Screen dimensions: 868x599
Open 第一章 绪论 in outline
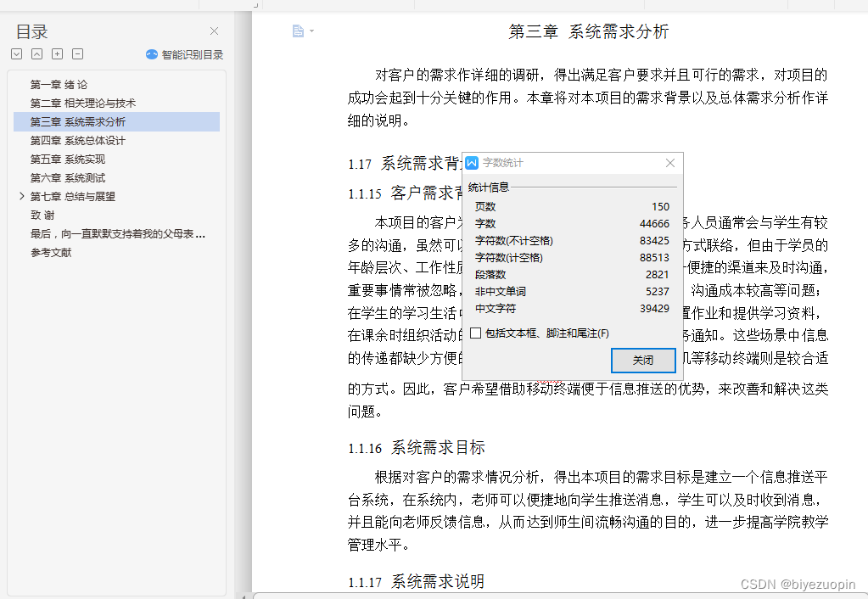59,85
